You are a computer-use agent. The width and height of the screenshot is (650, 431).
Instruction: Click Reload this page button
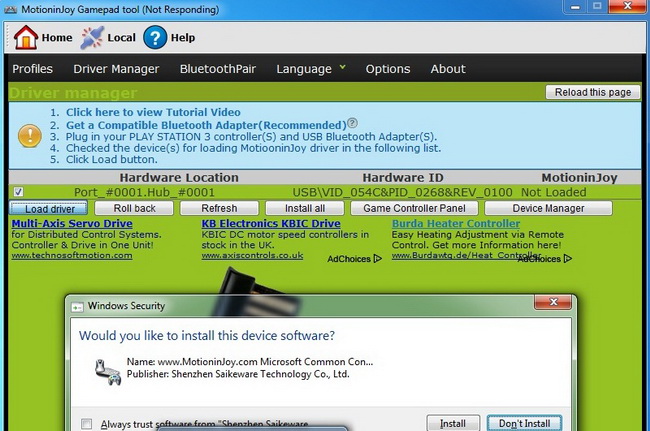pyautogui.click(x=592, y=92)
